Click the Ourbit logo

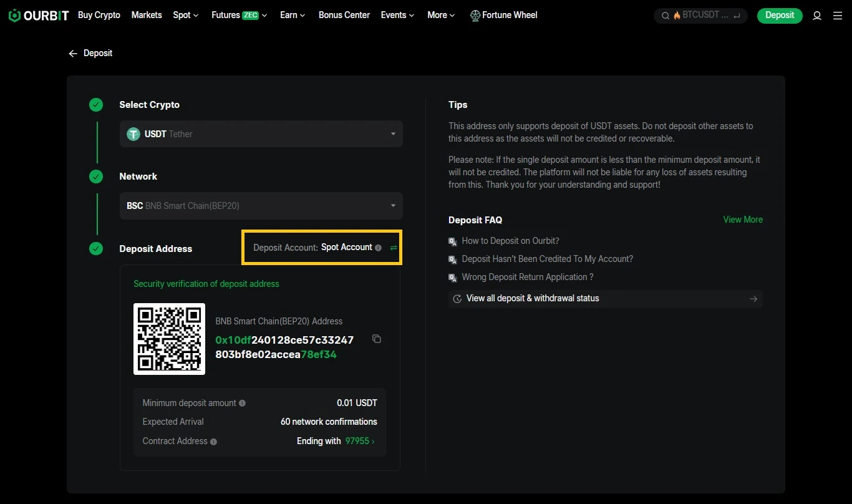(x=39, y=16)
